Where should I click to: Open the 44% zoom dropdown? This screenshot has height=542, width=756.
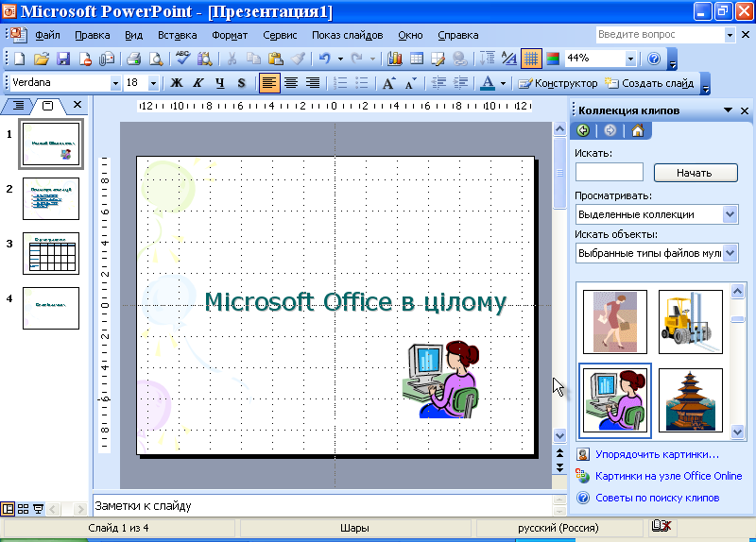click(x=630, y=59)
